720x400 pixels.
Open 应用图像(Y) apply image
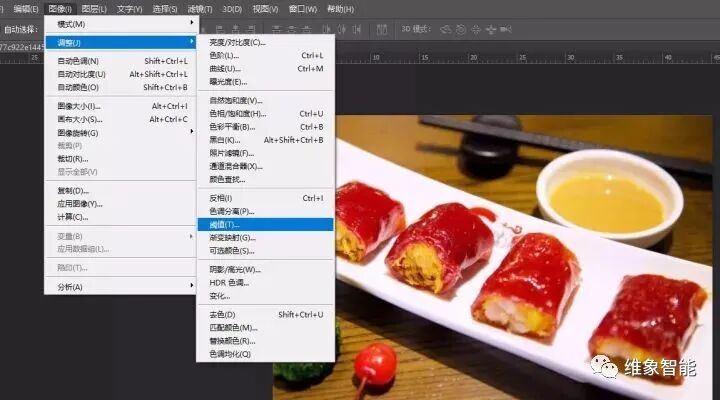click(x=121, y=204)
